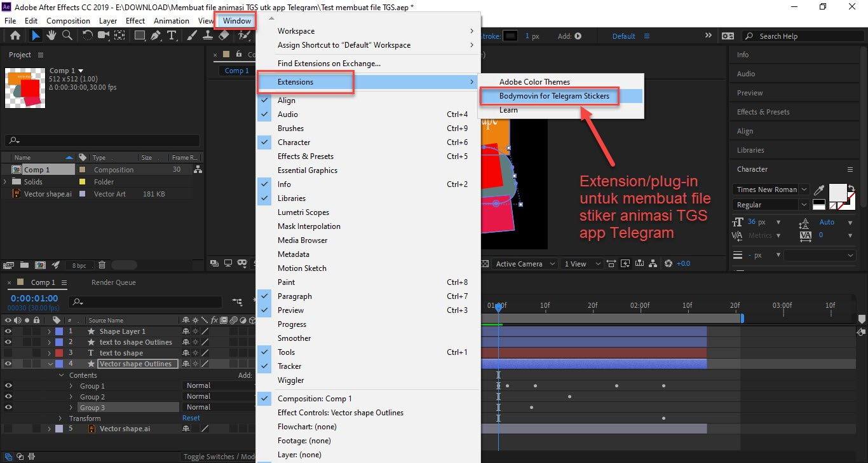Image resolution: width=868 pixels, height=463 pixels.
Task: Expand Shape Layer 1 properties
Action: pos(49,331)
